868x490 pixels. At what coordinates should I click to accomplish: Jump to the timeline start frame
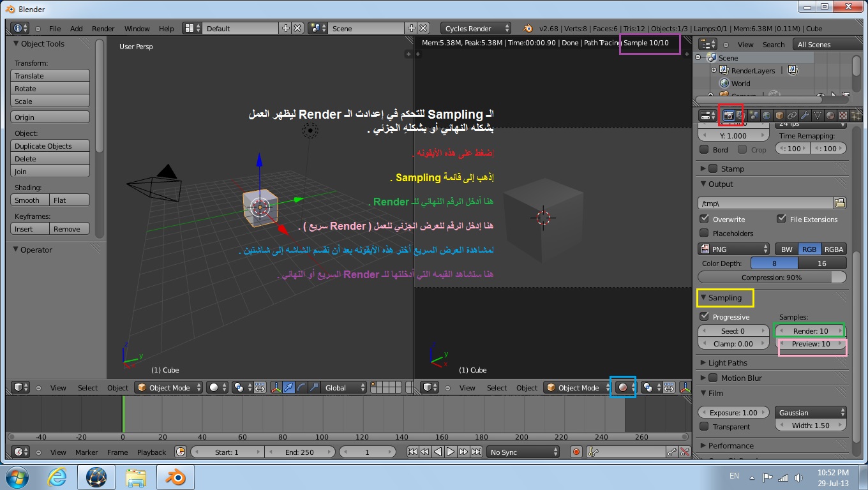pyautogui.click(x=412, y=452)
